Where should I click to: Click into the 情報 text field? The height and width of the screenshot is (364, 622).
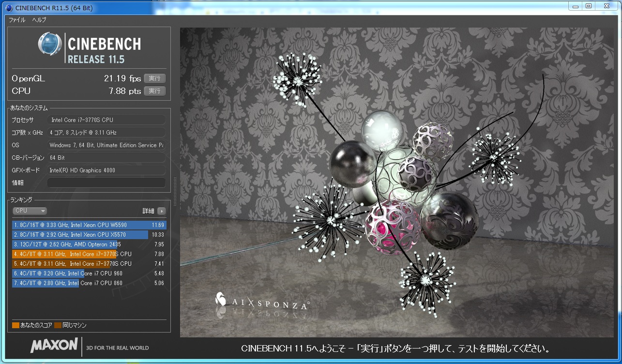pyautogui.click(x=106, y=183)
